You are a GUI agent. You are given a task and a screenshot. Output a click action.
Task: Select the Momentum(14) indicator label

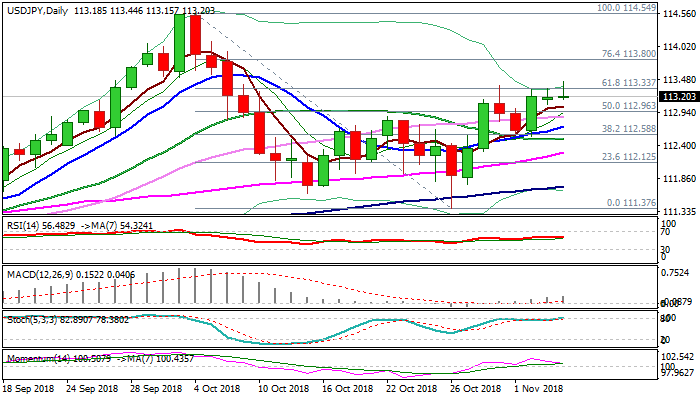38,357
